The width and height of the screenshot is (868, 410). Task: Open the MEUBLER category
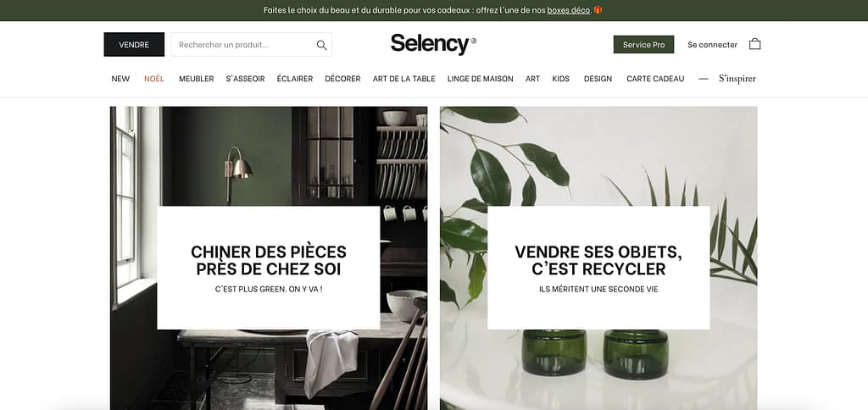point(196,79)
